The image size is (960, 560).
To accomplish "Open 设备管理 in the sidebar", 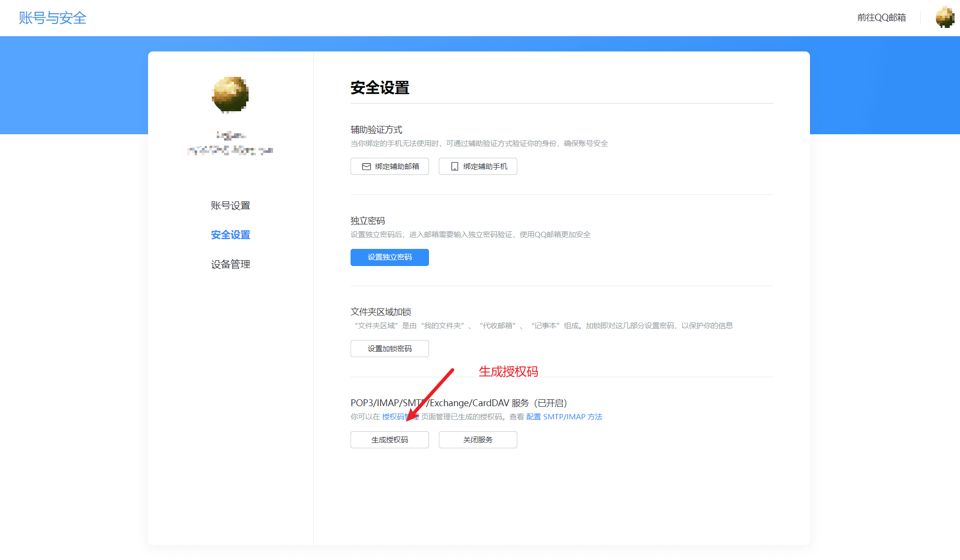I will tap(230, 265).
